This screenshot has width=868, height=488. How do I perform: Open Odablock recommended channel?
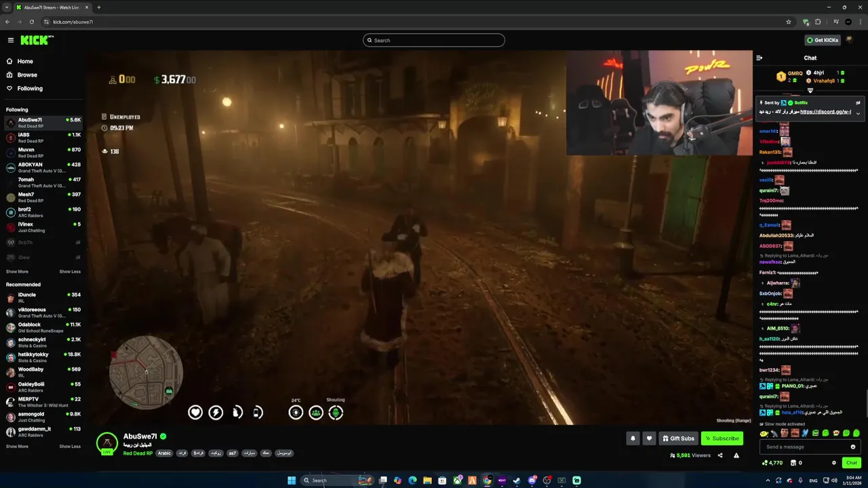[43, 327]
